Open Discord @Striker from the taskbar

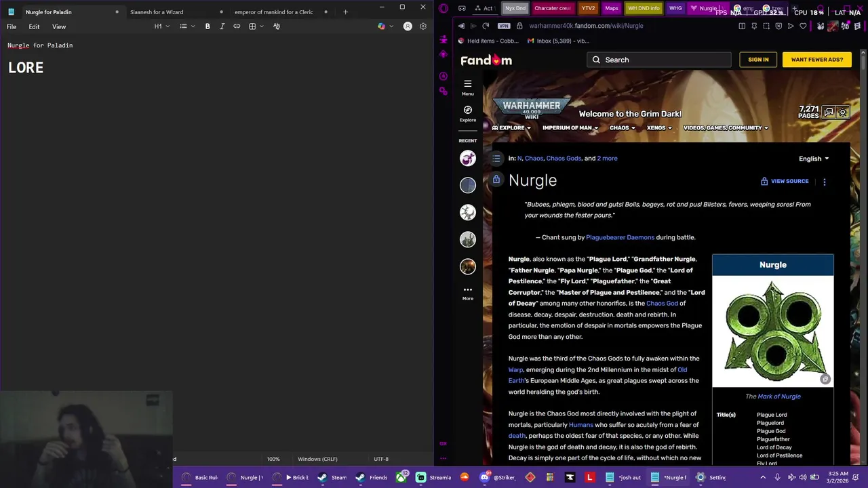click(496, 477)
